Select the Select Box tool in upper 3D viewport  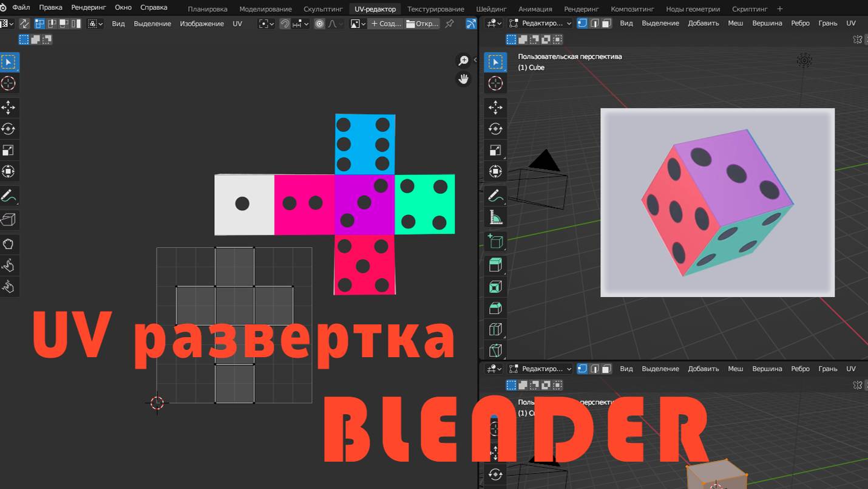point(495,62)
